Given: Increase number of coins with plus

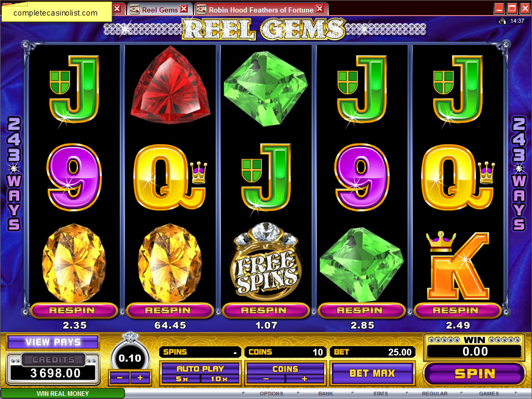Looking at the screenshot, I should pyautogui.click(x=304, y=379).
